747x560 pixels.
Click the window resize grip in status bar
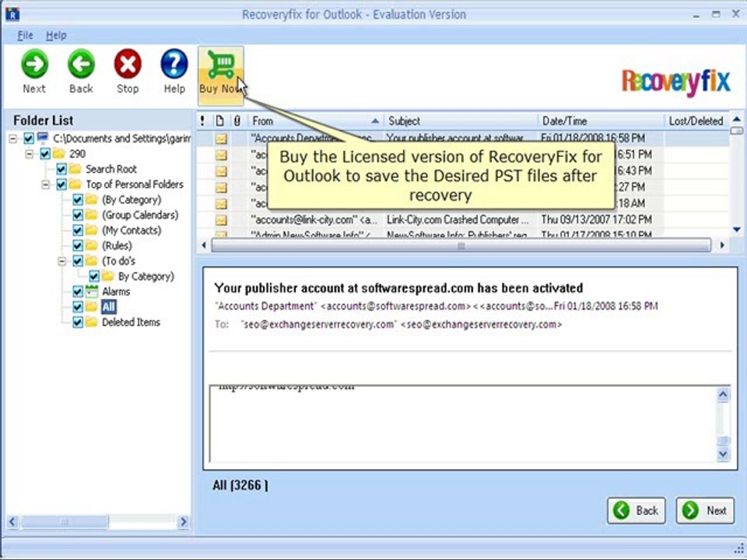[x=738, y=548]
